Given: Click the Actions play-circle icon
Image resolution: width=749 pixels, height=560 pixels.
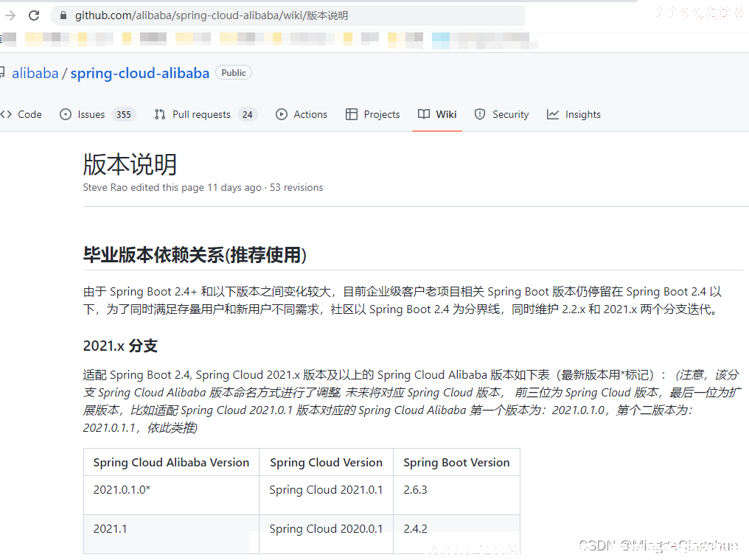Looking at the screenshot, I should pyautogui.click(x=282, y=114).
